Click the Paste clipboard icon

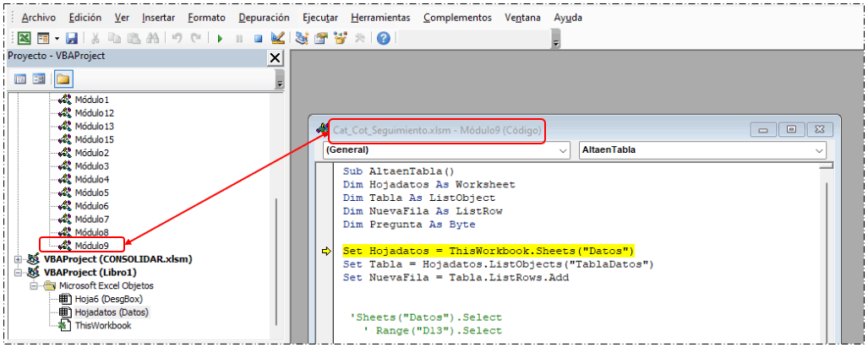tap(134, 38)
